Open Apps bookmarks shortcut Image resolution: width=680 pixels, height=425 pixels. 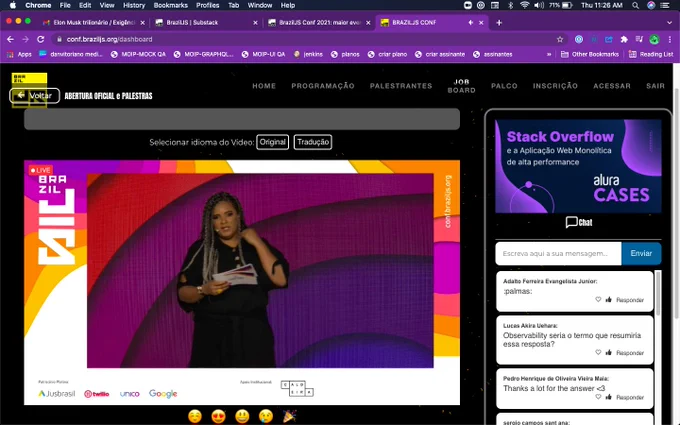tap(19, 54)
